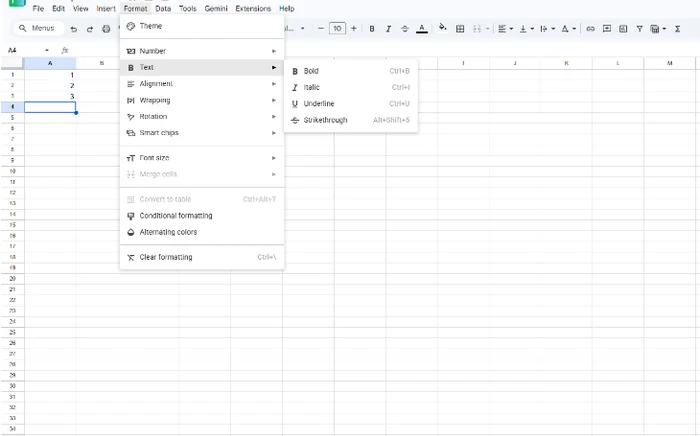Click the Redo arrow in toolbar

coord(90,29)
